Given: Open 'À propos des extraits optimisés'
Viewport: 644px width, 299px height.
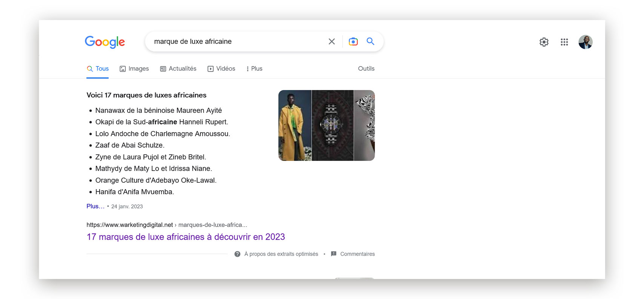Looking at the screenshot, I should coord(281,254).
